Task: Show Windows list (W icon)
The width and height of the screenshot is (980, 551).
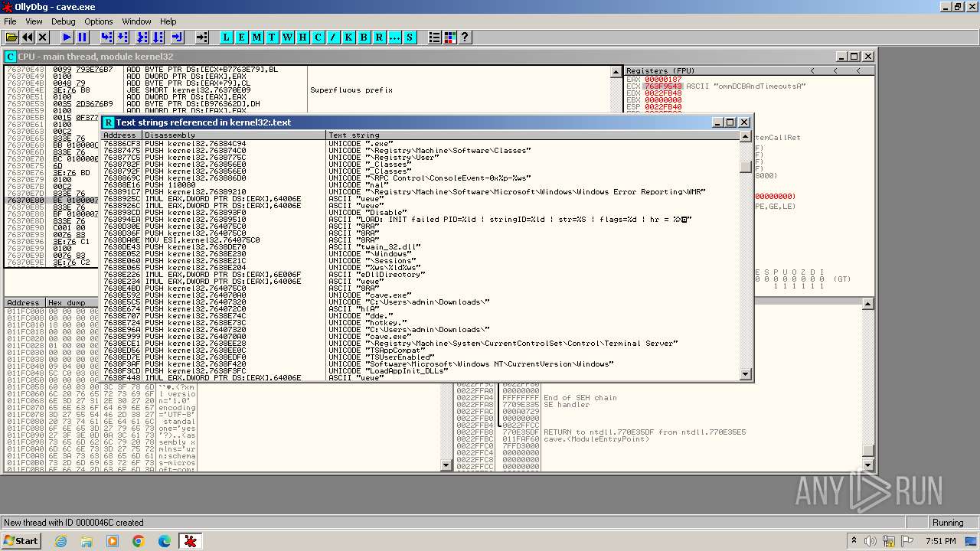Action: 288,37
